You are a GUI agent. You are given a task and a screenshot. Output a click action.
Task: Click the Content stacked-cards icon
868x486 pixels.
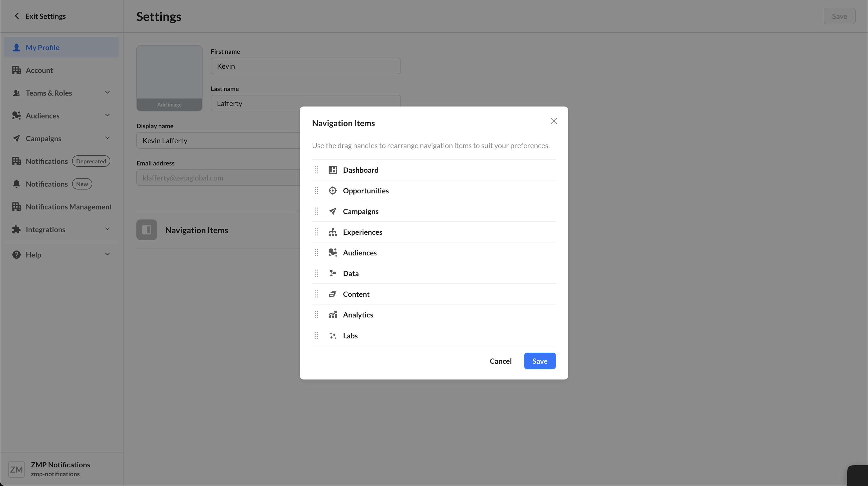coord(332,294)
